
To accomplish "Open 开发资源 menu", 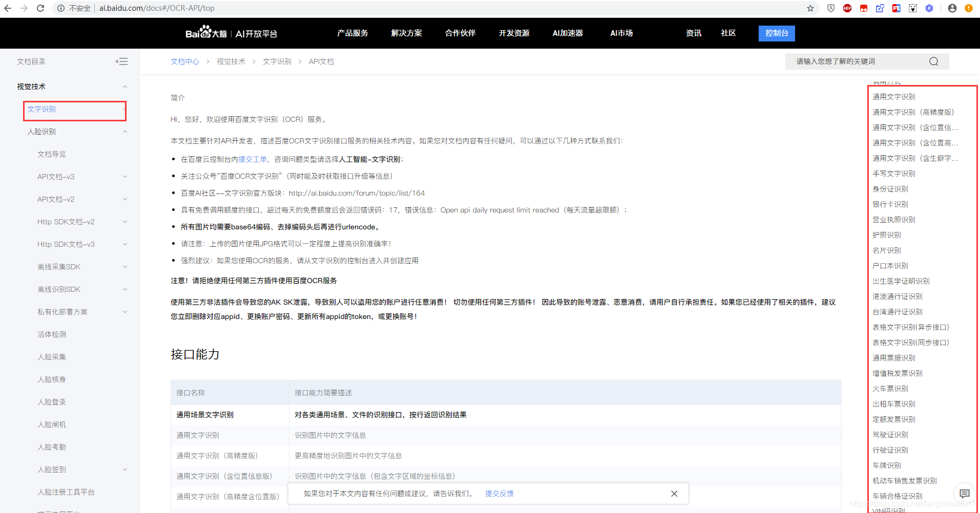I will pos(514,33).
